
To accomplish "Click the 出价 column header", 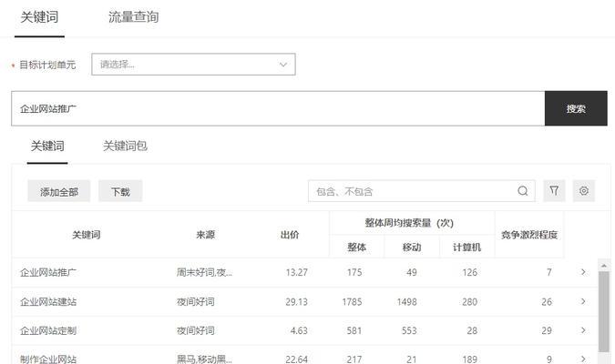I will 290,235.
